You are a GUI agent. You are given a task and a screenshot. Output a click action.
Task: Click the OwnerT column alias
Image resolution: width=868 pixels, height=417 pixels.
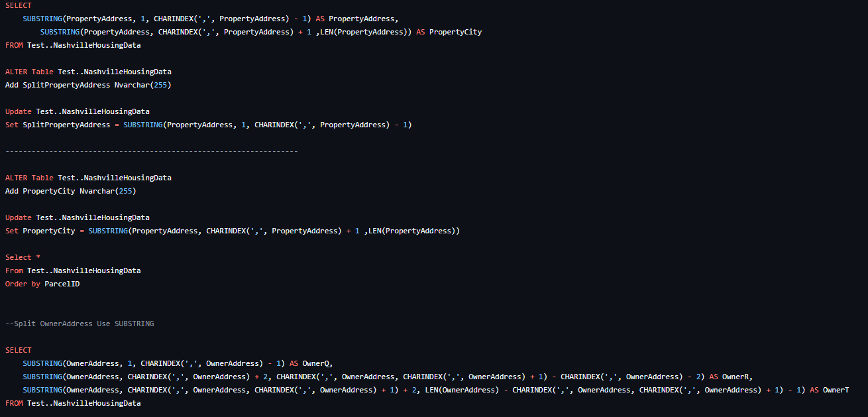[836, 390]
